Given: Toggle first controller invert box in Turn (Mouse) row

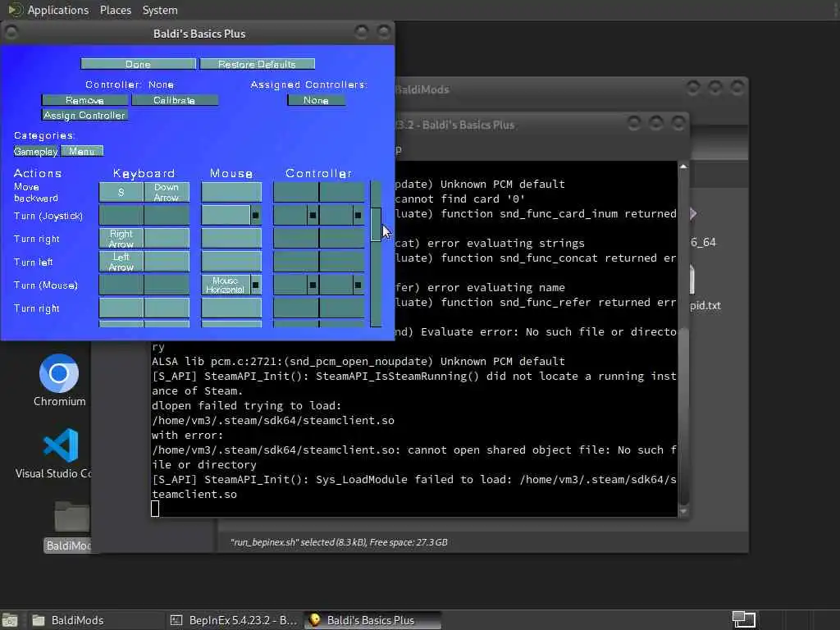Looking at the screenshot, I should tap(313, 285).
